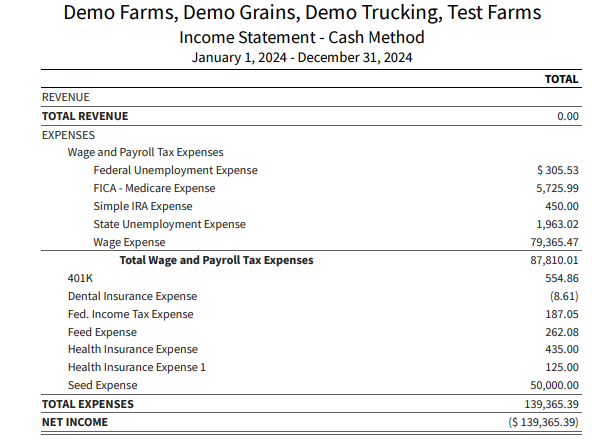Screen dimensions: 592x447
Task: Click the Federal Unemployment Expense row label
Action: click(x=176, y=170)
